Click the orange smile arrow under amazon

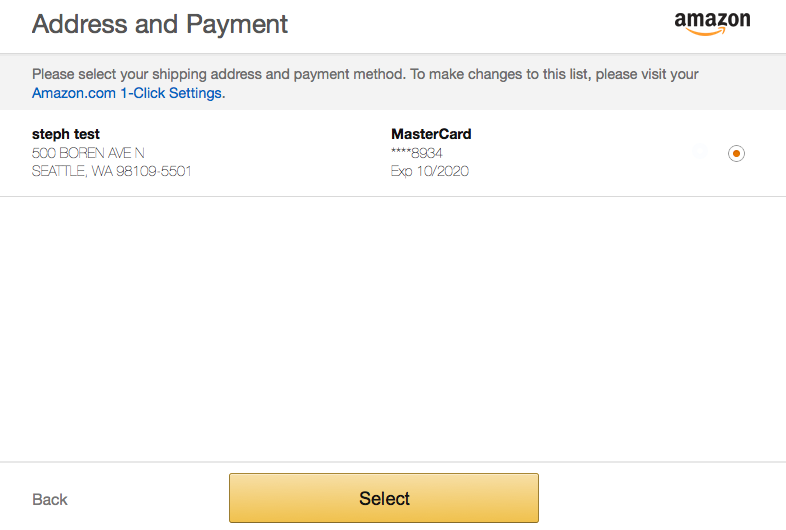pyautogui.click(x=706, y=32)
